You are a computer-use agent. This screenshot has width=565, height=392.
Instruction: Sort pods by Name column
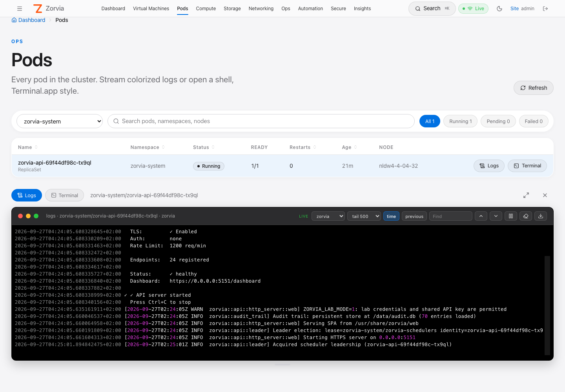(x=28, y=147)
